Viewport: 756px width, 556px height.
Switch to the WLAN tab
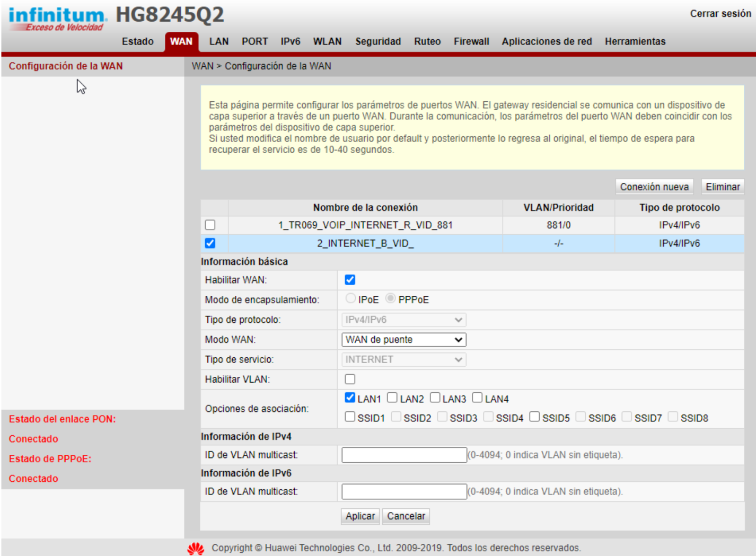[327, 41]
